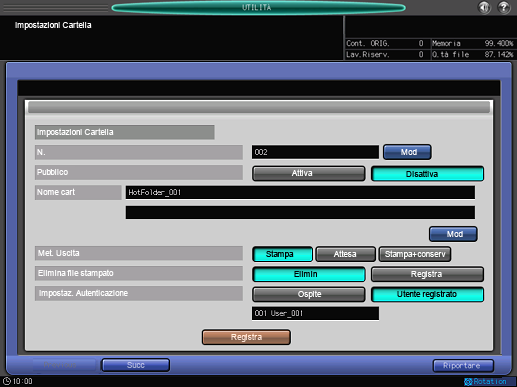The height and width of the screenshot is (387, 517).
Task: Select Utente registrato authentication
Action: (428, 294)
